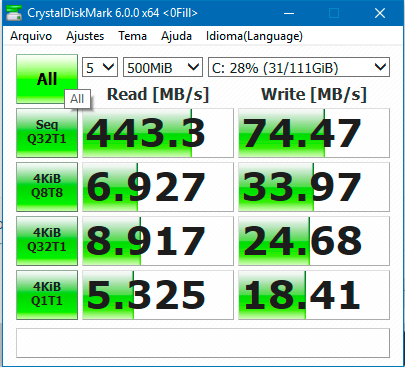Run all benchmarks with the All button
The height and width of the screenshot is (367, 405).
click(x=47, y=79)
